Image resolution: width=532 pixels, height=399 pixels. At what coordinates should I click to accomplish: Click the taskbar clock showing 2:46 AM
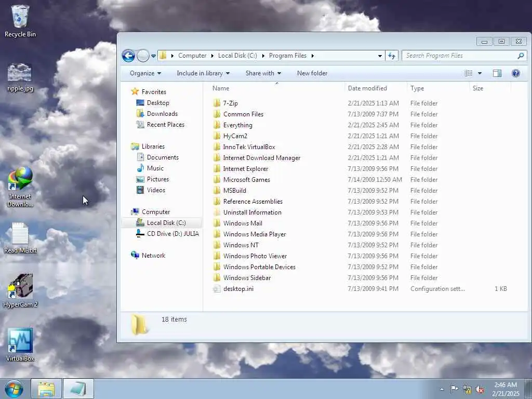(506, 389)
